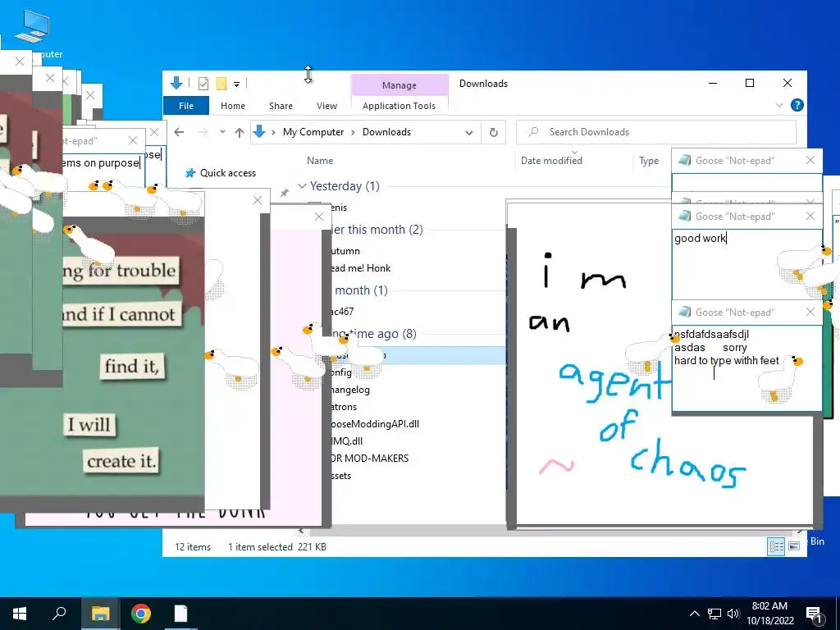Screen dimensions: 840x630
Task: Click the blank document taskbar icon
Action: pyautogui.click(x=180, y=614)
